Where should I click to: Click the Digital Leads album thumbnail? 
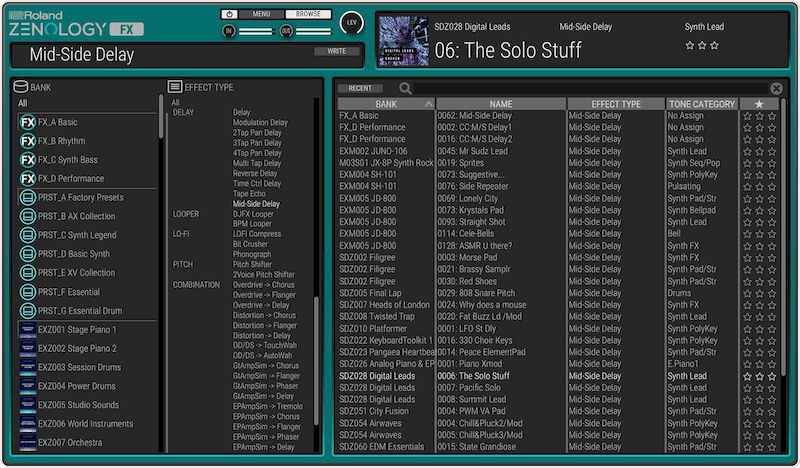coord(403,41)
